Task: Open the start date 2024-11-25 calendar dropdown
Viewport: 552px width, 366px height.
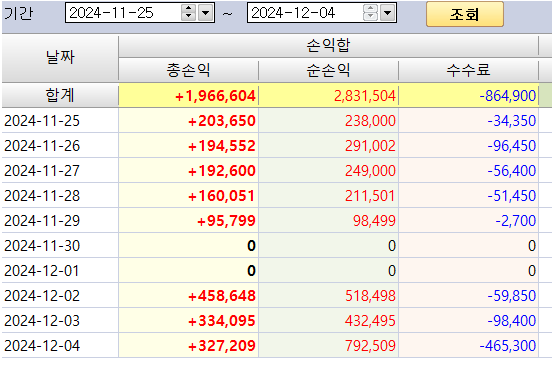Action: click(x=206, y=13)
